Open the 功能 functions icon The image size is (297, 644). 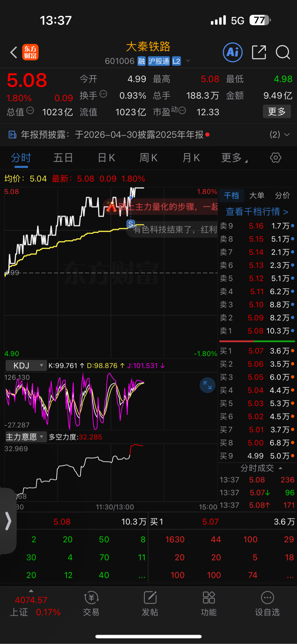209,604
